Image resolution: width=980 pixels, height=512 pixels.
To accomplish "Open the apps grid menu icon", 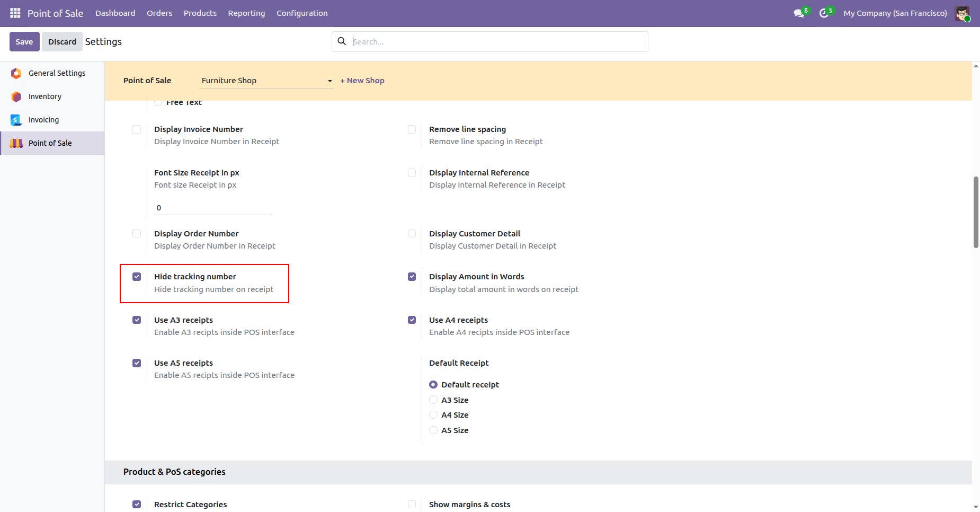I will pyautogui.click(x=15, y=13).
